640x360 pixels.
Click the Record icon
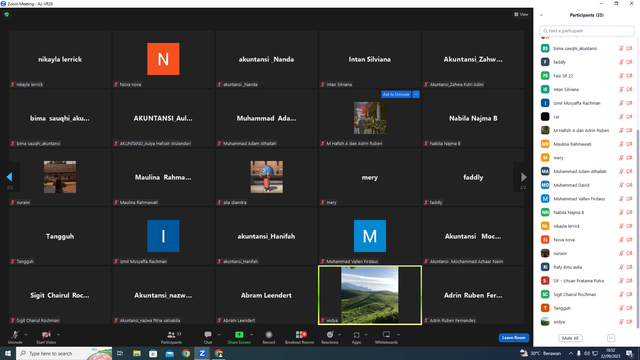pyautogui.click(x=269, y=335)
